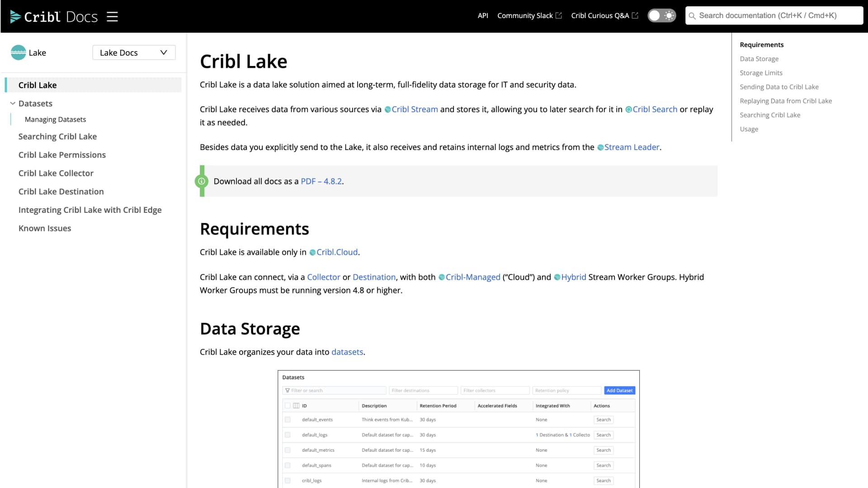Tick checkbox for default_metrics row

288,450
